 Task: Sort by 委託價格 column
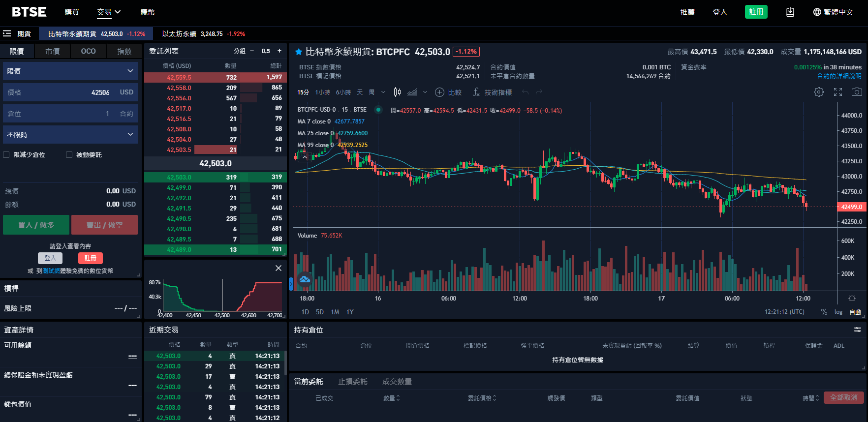point(482,398)
